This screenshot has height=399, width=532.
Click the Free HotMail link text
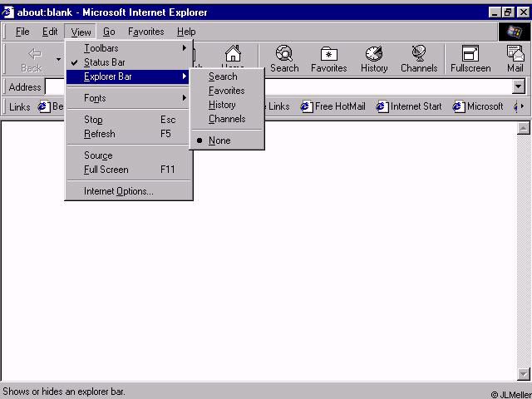coord(340,106)
